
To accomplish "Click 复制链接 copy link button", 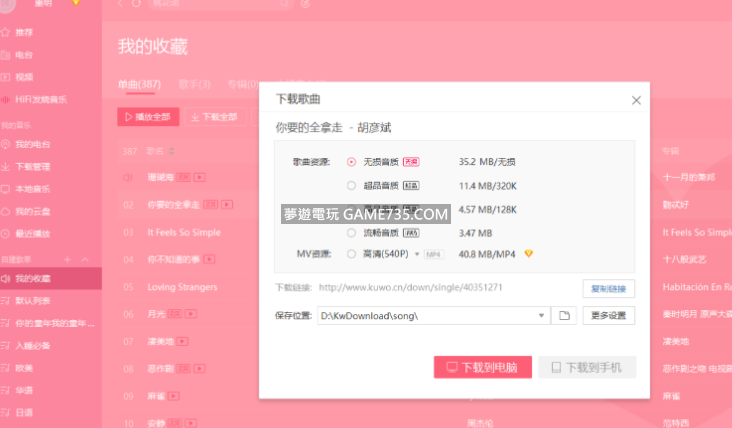I will click(608, 288).
